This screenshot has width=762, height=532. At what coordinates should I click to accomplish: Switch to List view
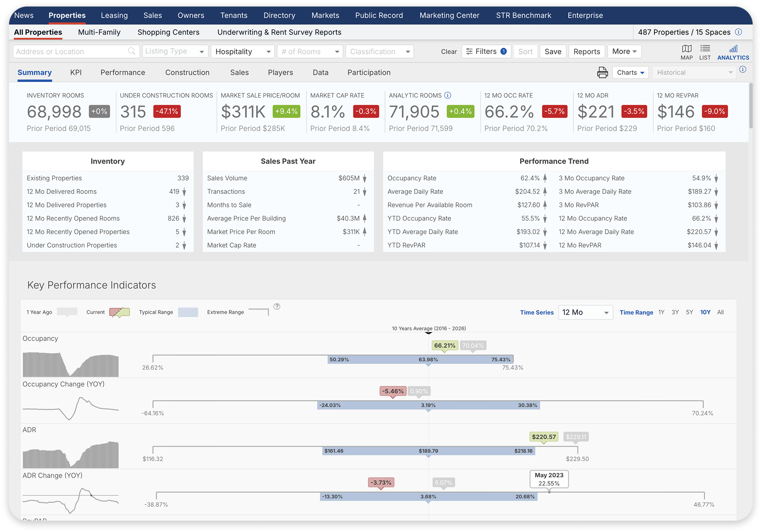pos(705,51)
